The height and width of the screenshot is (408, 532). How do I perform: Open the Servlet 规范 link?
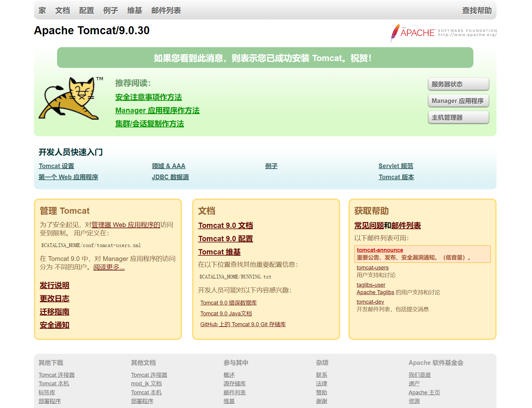pos(396,166)
